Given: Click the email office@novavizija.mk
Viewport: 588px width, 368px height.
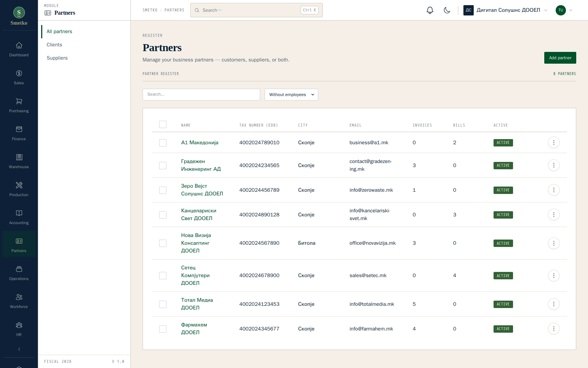Looking at the screenshot, I should [x=373, y=243].
